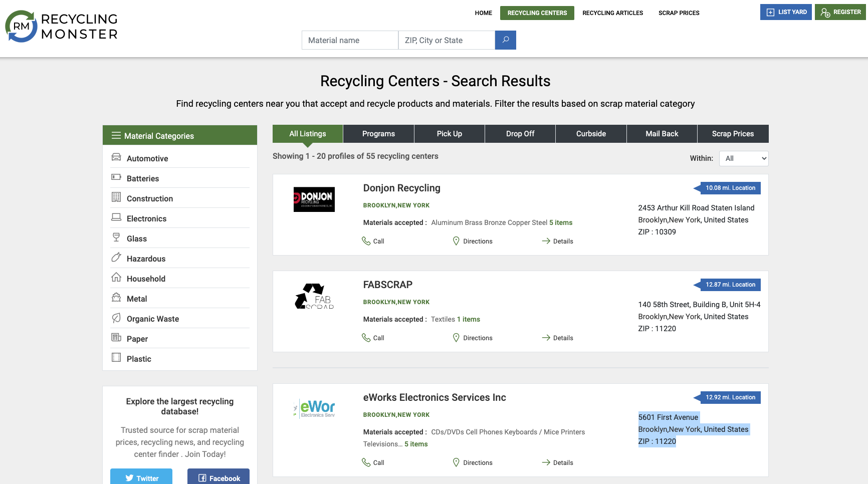Click 140 58th Street address text

point(699,305)
